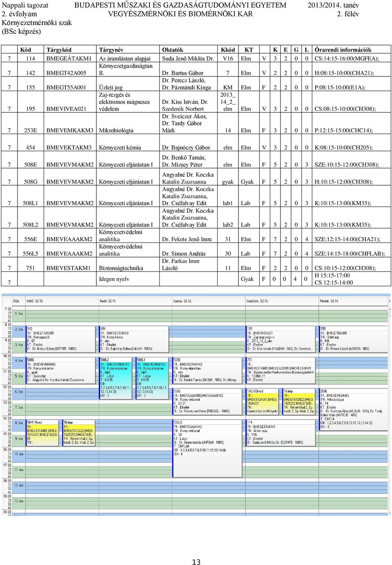Click lecturer 'Dr. Bajnóczy Gábor' in table
Viewport: 392px width, 565px height.
[x=186, y=148]
